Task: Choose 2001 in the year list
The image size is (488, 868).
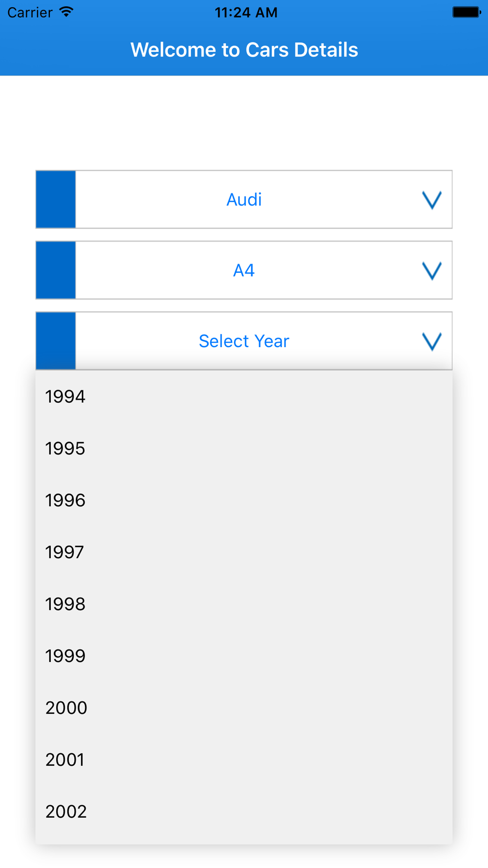Action: 65,760
